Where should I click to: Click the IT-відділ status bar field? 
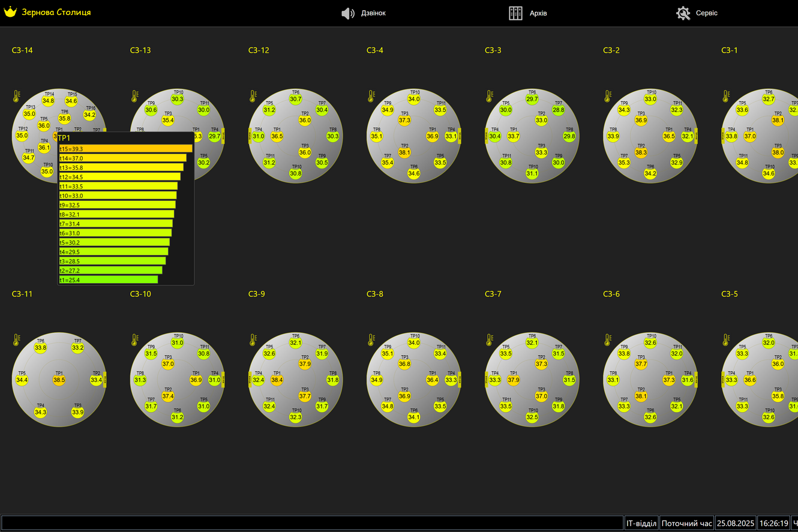click(x=641, y=523)
